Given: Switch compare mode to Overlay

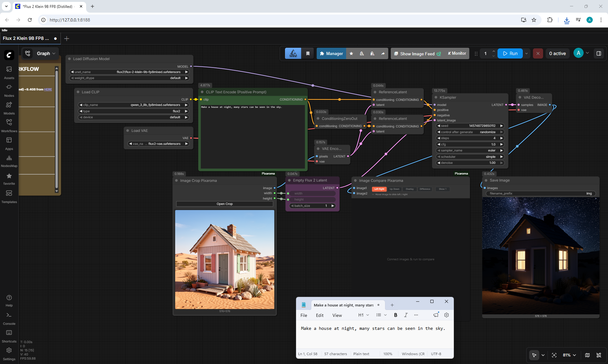Looking at the screenshot, I should click(x=410, y=189).
